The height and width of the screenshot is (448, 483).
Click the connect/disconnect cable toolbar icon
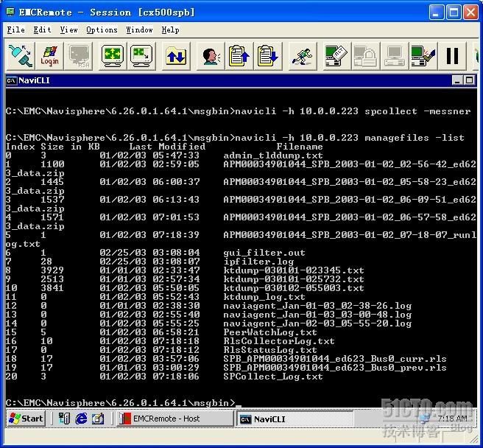tap(21, 56)
